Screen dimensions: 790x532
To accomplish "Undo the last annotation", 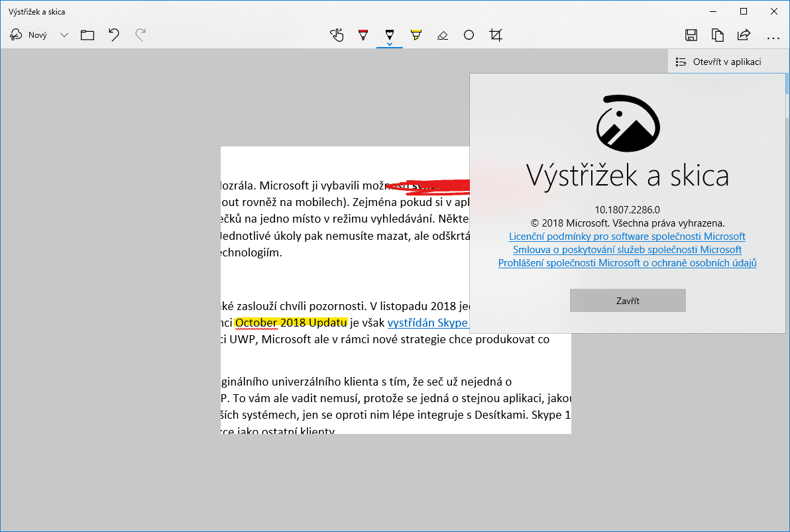I will [113, 34].
